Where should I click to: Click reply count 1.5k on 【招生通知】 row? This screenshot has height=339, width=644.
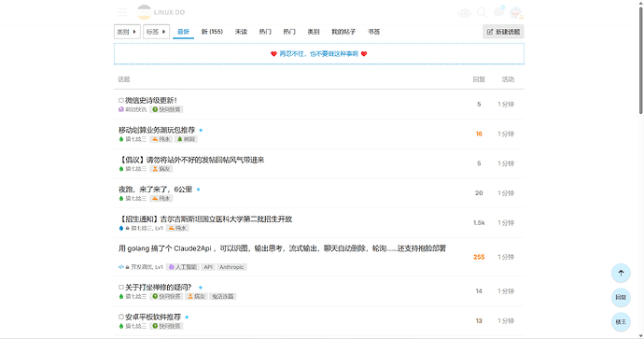point(479,222)
